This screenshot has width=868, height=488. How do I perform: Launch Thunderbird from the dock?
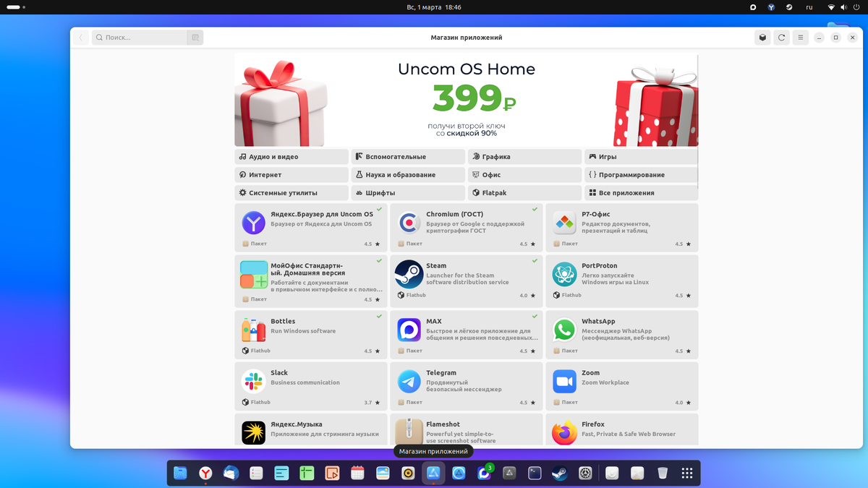tap(231, 474)
